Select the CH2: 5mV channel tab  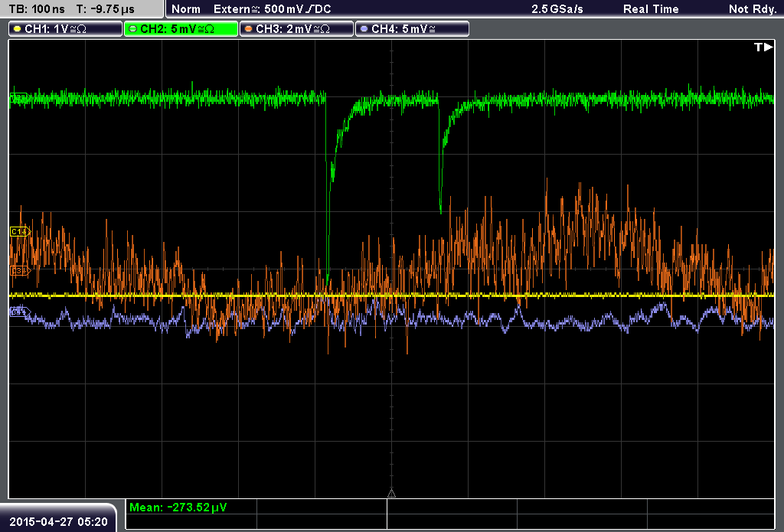coord(181,29)
